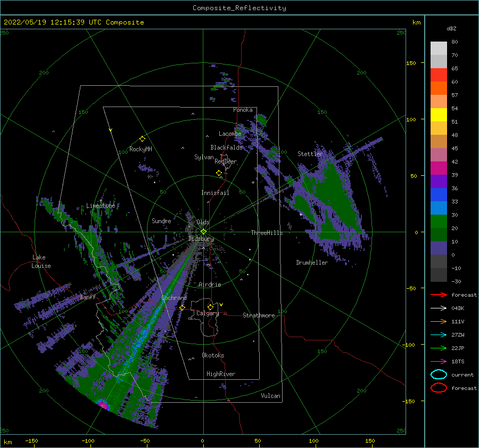This screenshot has width=479, height=448.
Task: Click the Cochrane town label
Action: point(174,298)
